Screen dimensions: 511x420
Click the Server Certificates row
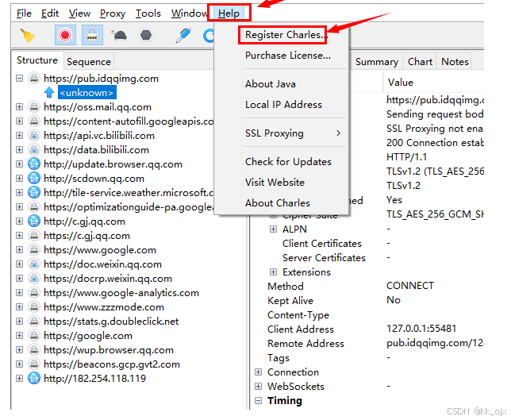point(324,258)
